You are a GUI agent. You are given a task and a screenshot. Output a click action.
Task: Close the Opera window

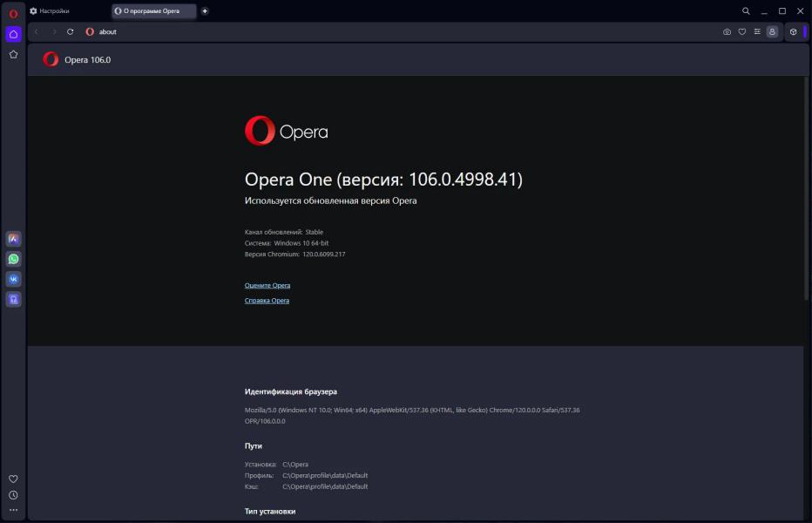tap(800, 10)
